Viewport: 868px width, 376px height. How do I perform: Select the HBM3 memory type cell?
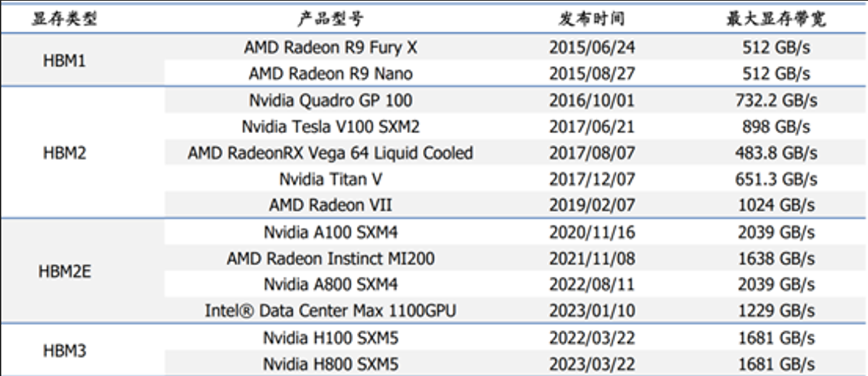point(64,351)
